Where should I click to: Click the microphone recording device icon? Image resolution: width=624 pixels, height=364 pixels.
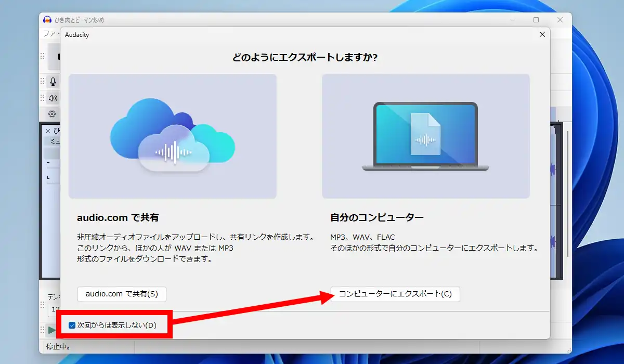click(53, 82)
